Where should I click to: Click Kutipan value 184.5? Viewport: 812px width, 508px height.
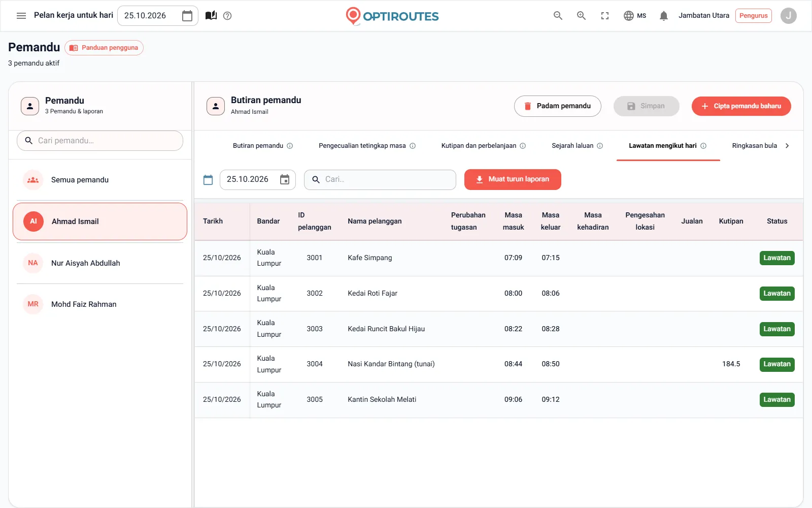pos(731,364)
